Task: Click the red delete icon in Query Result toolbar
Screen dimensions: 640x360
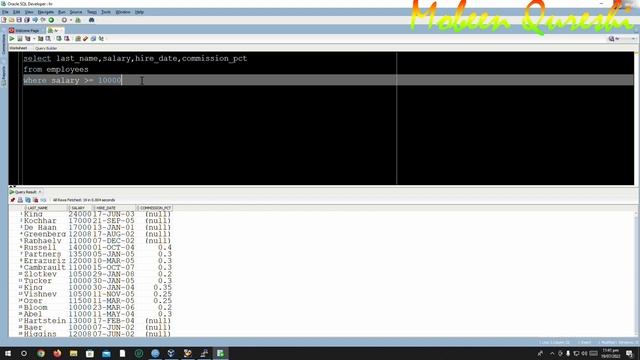Action: click(36, 200)
